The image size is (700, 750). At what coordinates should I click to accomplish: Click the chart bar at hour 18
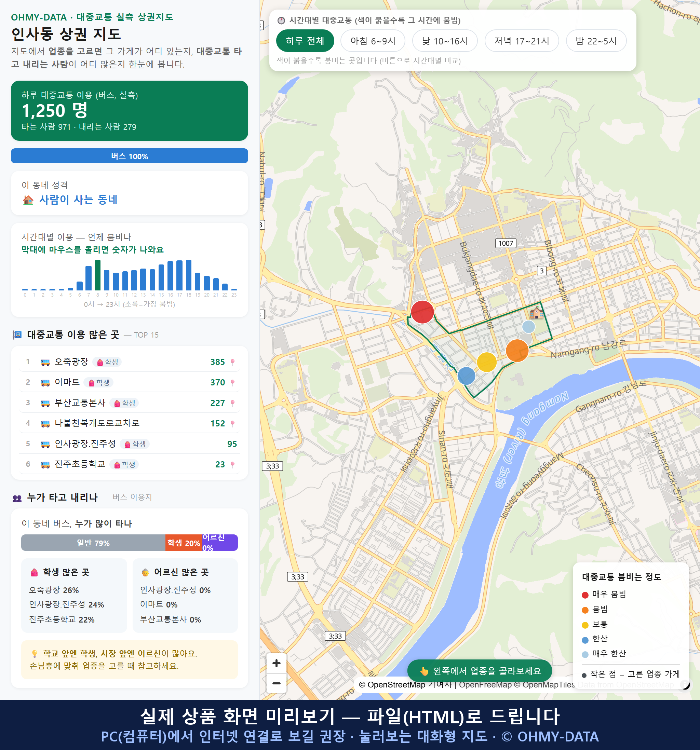pos(189,275)
